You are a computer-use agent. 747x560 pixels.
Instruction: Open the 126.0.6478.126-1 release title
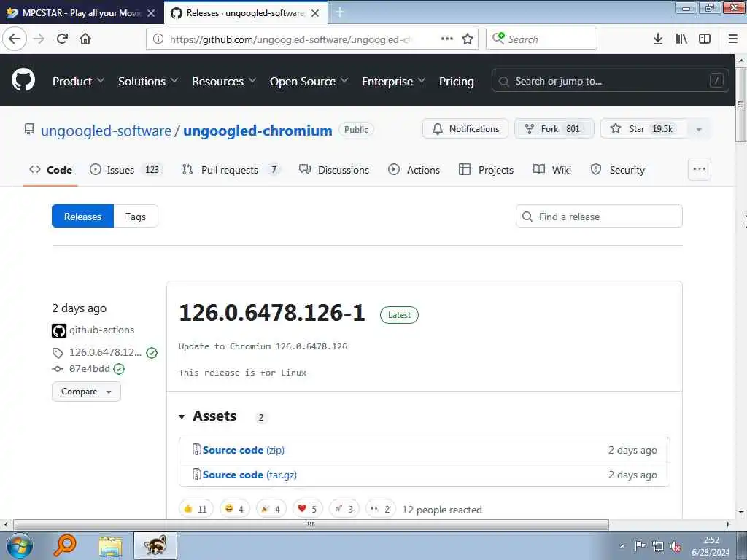pyautogui.click(x=272, y=313)
